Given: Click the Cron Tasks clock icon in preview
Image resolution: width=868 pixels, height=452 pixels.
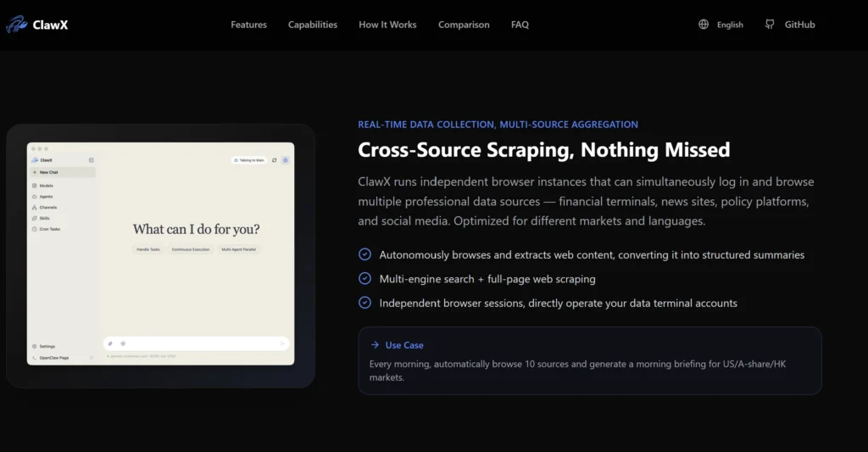Looking at the screenshot, I should (34, 229).
